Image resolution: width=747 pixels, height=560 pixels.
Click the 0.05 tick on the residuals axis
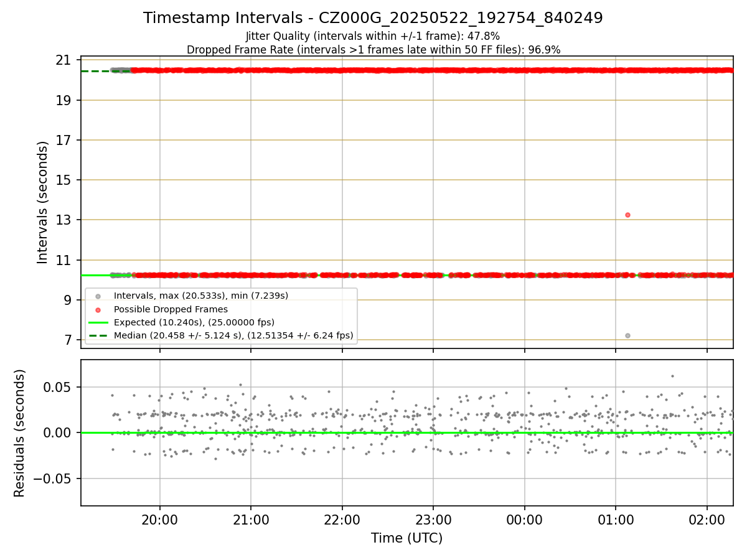point(57,387)
